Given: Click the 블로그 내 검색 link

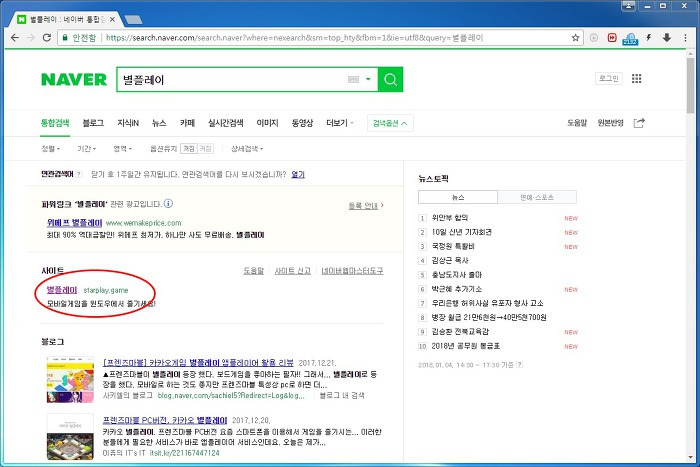Looking at the screenshot, I should [342, 396].
